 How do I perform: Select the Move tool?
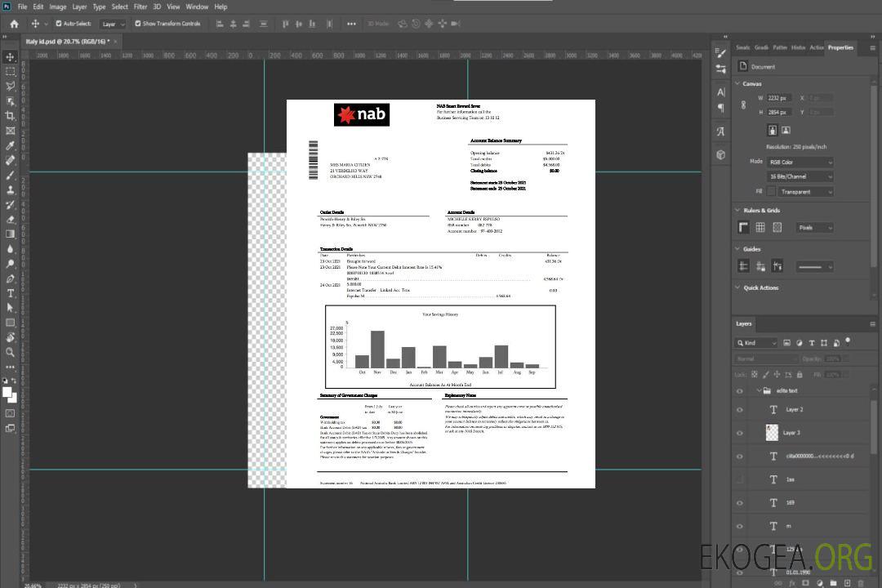pyautogui.click(x=10, y=57)
